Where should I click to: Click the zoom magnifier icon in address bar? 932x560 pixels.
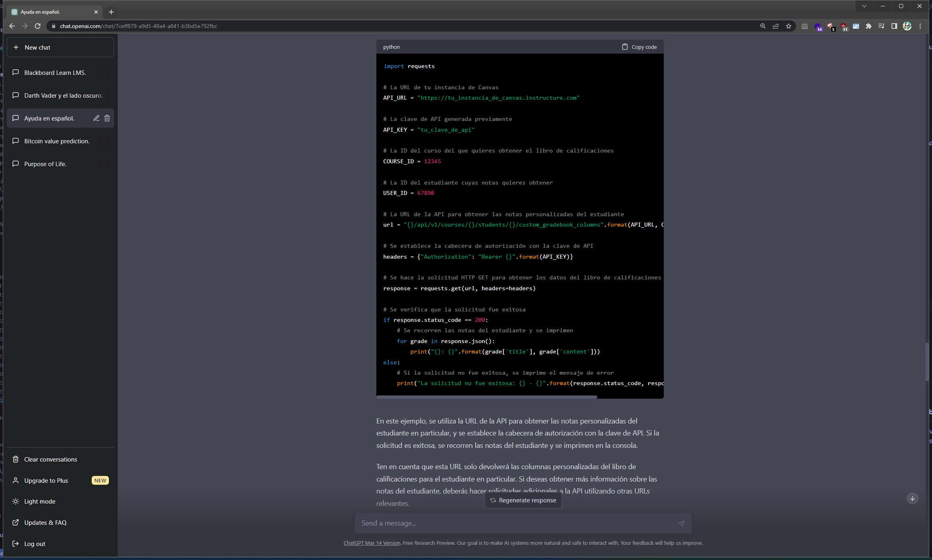click(763, 26)
